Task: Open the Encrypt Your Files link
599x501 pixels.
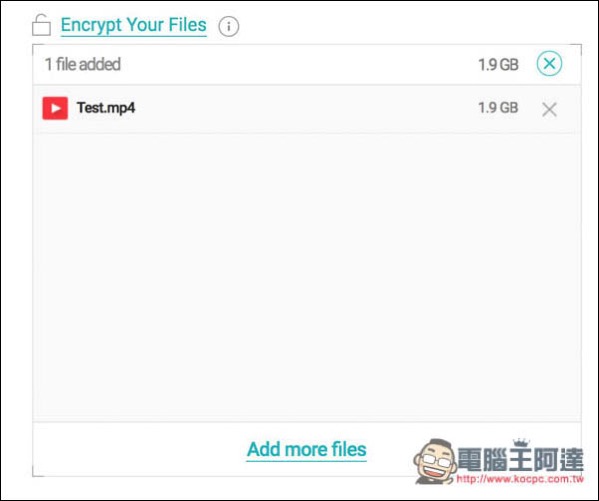Action: click(x=134, y=25)
